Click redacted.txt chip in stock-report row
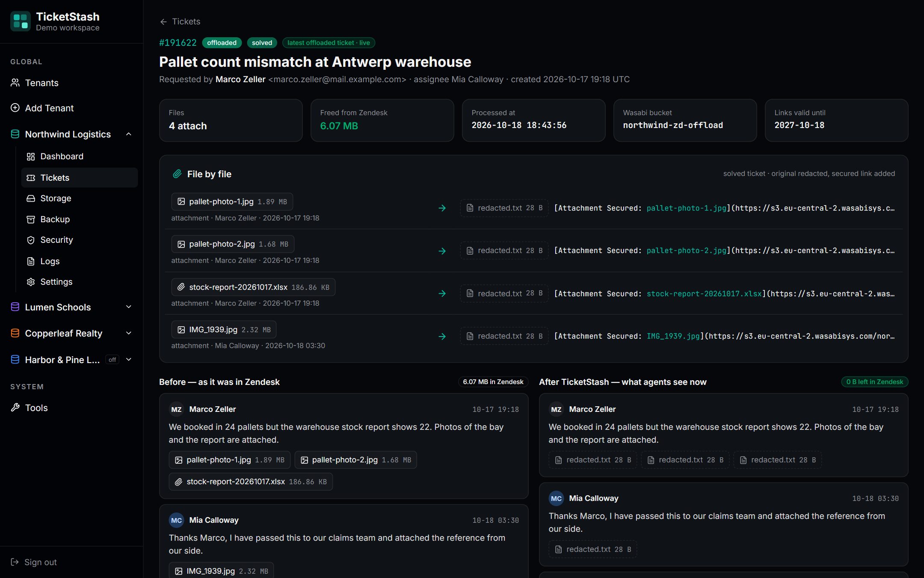924x578 pixels. pos(504,293)
